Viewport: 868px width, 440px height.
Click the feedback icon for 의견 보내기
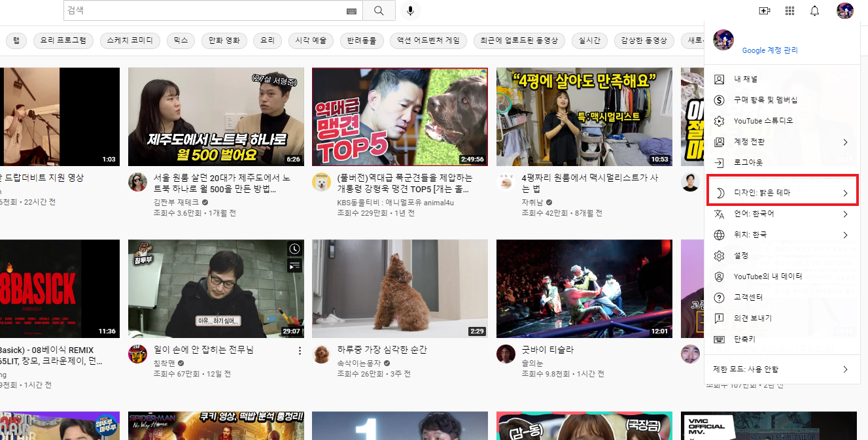[719, 318]
